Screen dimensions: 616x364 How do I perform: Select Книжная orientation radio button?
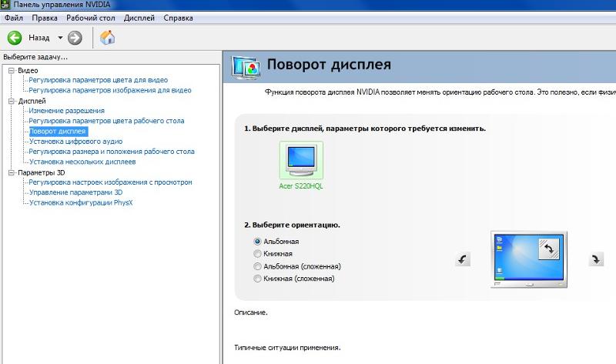pyautogui.click(x=257, y=254)
